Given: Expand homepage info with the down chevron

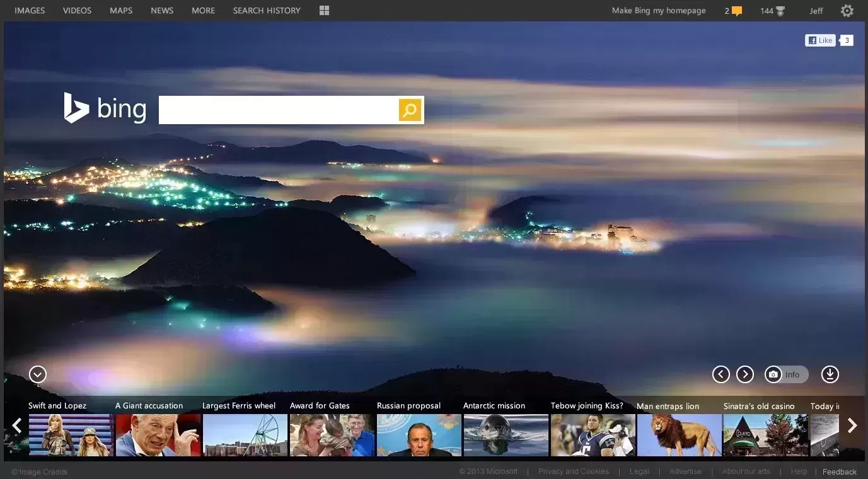Looking at the screenshot, I should click(x=37, y=374).
